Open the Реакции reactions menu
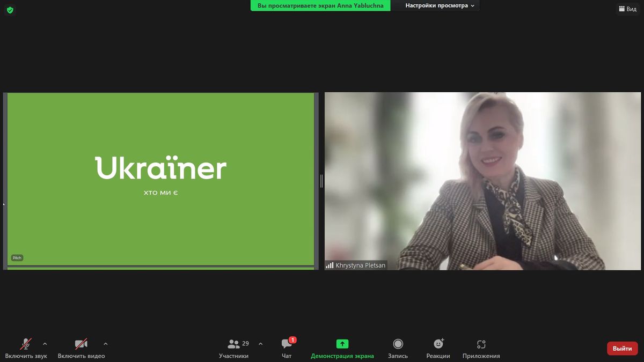The image size is (644, 362). [438, 348]
